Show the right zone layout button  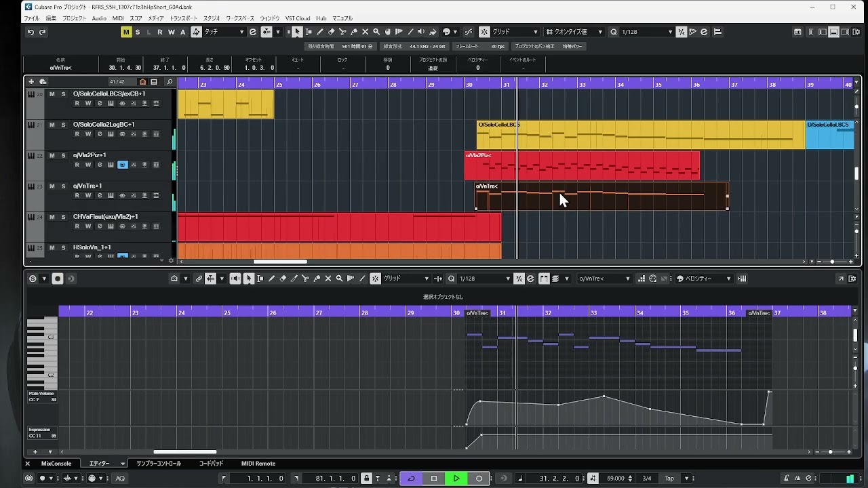(x=846, y=32)
